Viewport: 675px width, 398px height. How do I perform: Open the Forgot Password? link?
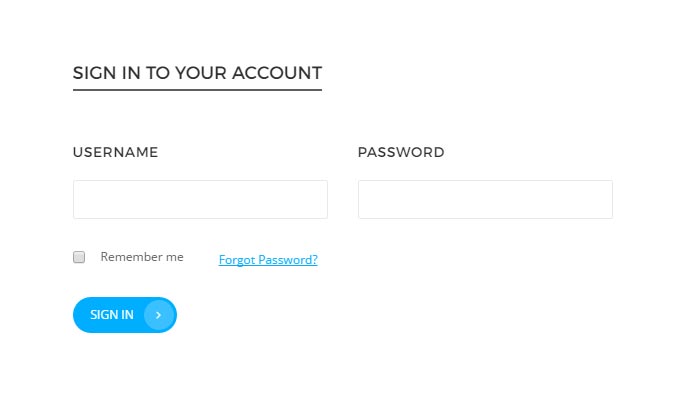(x=268, y=259)
